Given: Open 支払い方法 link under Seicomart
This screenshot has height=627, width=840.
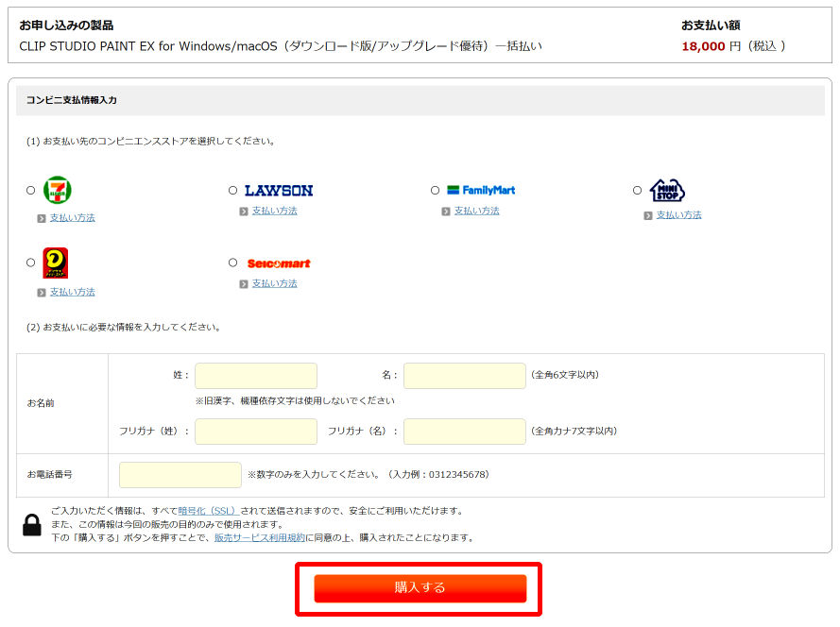Looking at the screenshot, I should click(275, 283).
